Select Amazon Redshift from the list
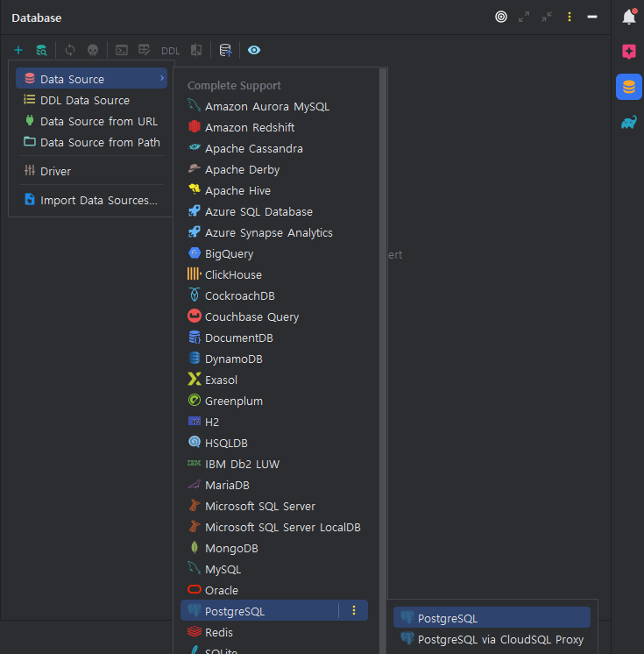The width and height of the screenshot is (644, 654). coord(274,127)
